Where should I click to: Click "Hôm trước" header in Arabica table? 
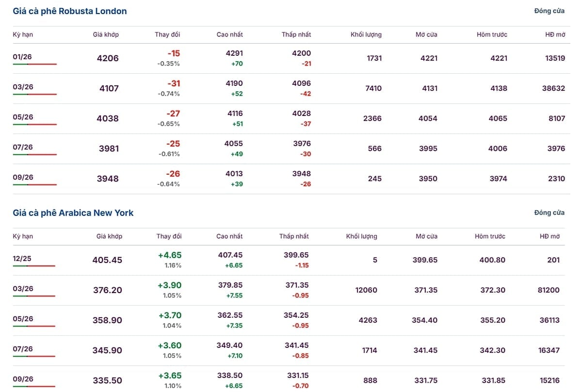(490, 236)
